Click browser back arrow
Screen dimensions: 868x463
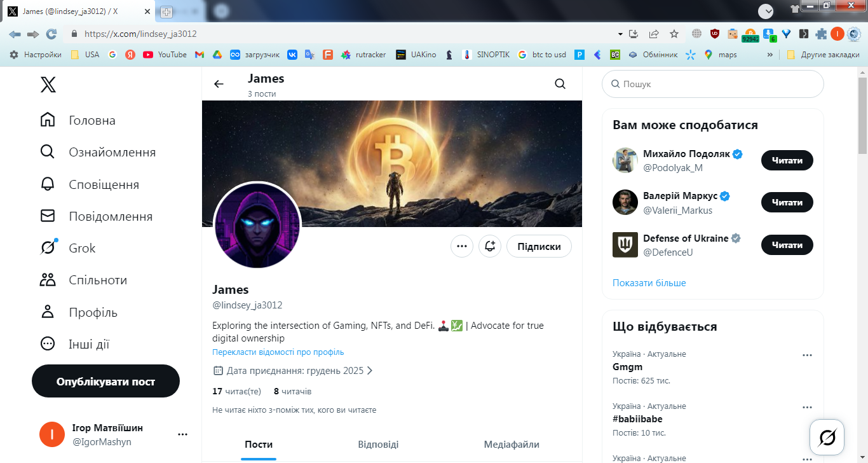15,34
